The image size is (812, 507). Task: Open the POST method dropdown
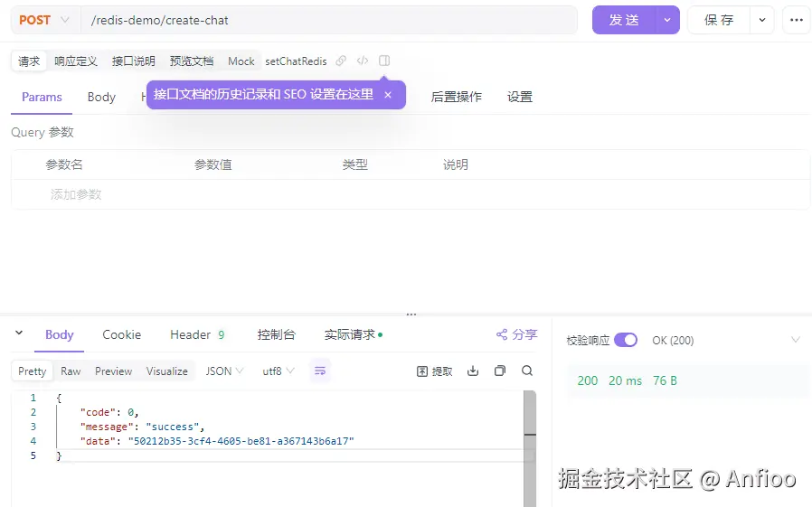click(x=44, y=20)
